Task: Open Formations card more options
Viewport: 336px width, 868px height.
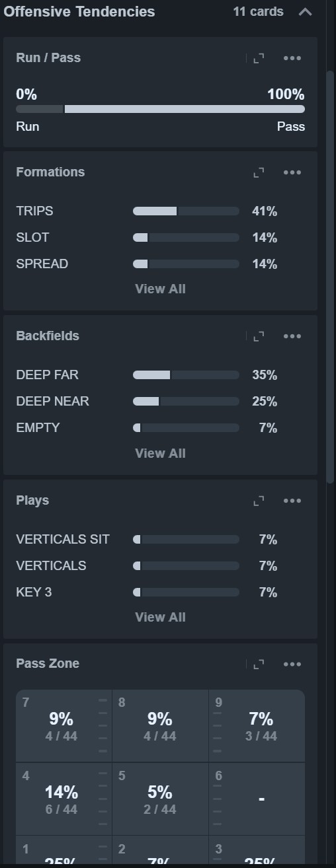Action: (292, 172)
